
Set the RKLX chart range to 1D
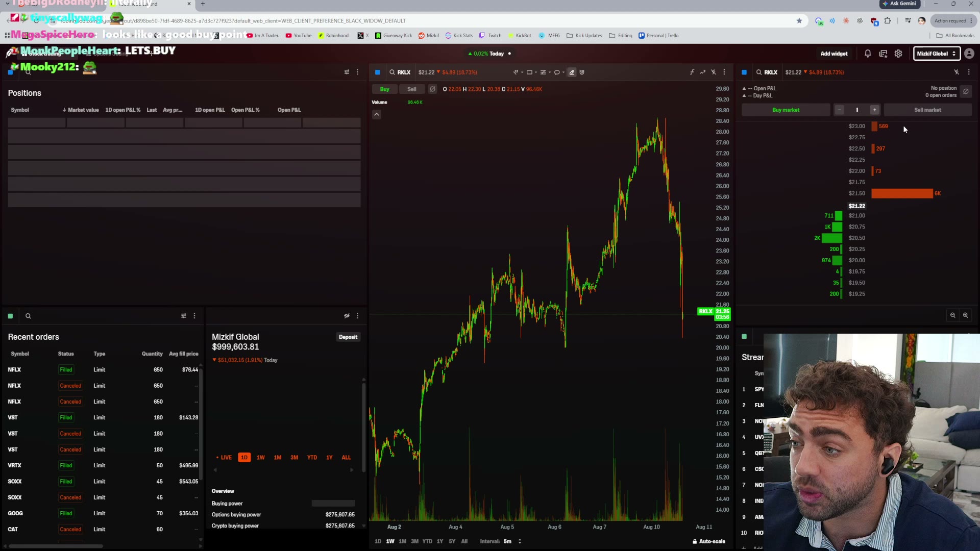(x=378, y=542)
